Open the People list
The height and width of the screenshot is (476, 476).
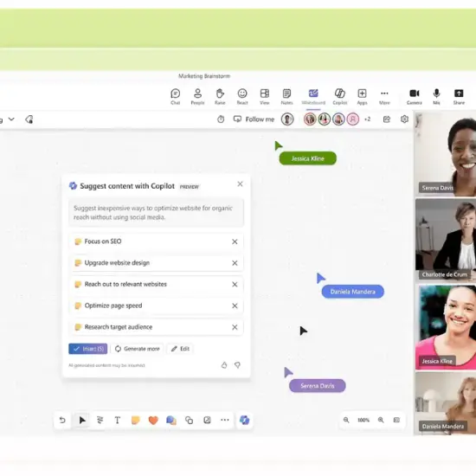tap(197, 97)
